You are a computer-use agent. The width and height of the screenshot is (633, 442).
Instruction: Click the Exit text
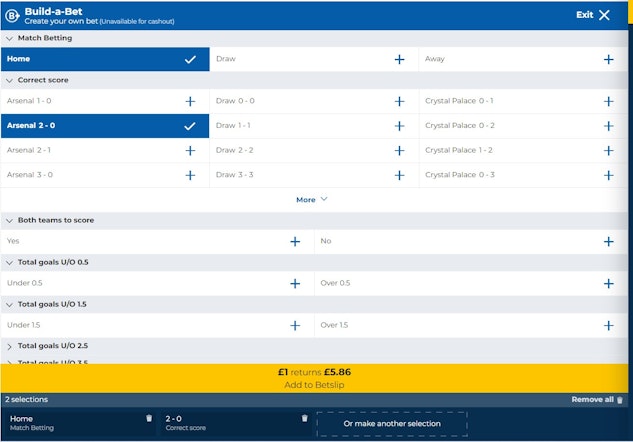(x=584, y=15)
